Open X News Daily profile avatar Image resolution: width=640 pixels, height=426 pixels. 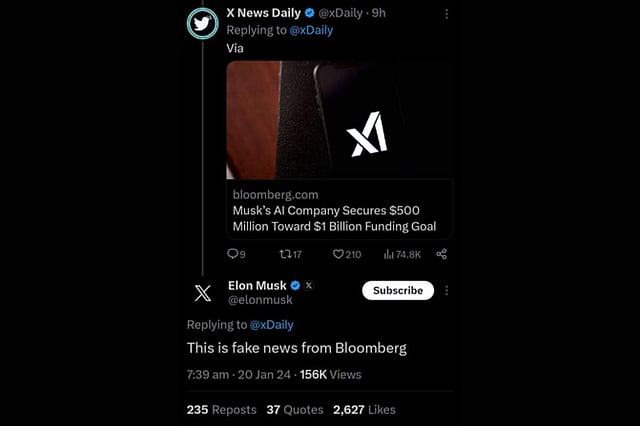(x=203, y=27)
